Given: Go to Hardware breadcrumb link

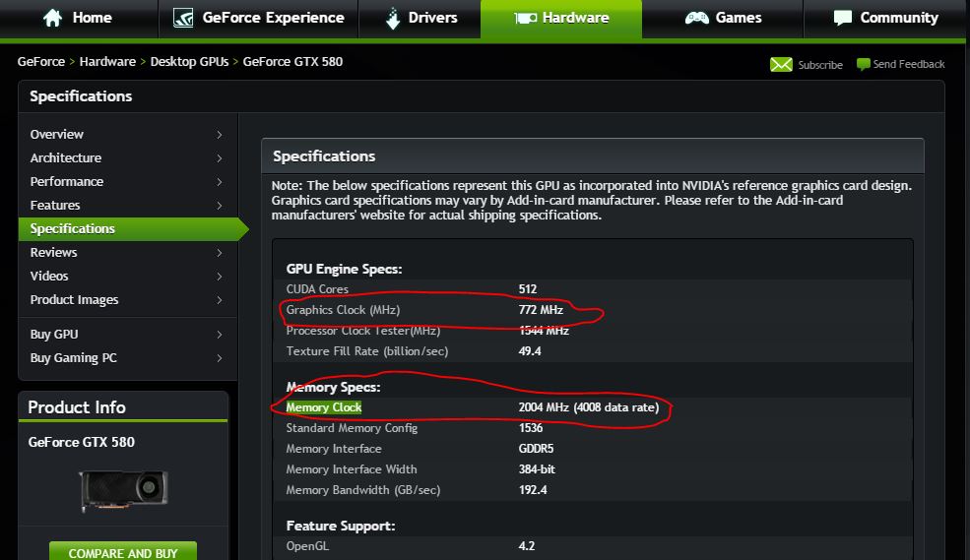Looking at the screenshot, I should [x=107, y=62].
